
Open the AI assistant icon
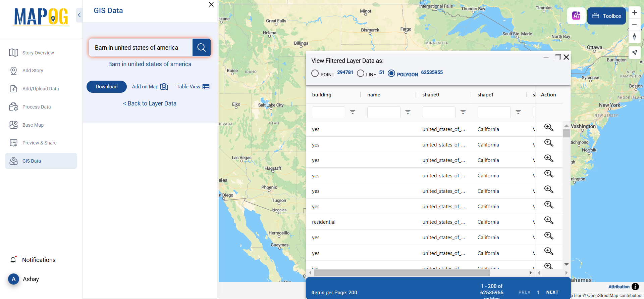[576, 16]
